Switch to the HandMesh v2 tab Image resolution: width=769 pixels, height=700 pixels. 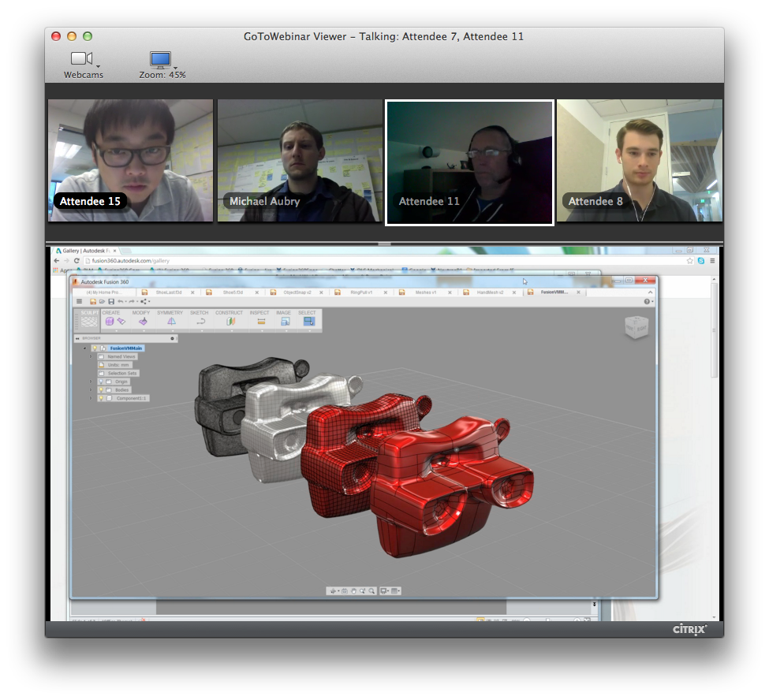(490, 292)
